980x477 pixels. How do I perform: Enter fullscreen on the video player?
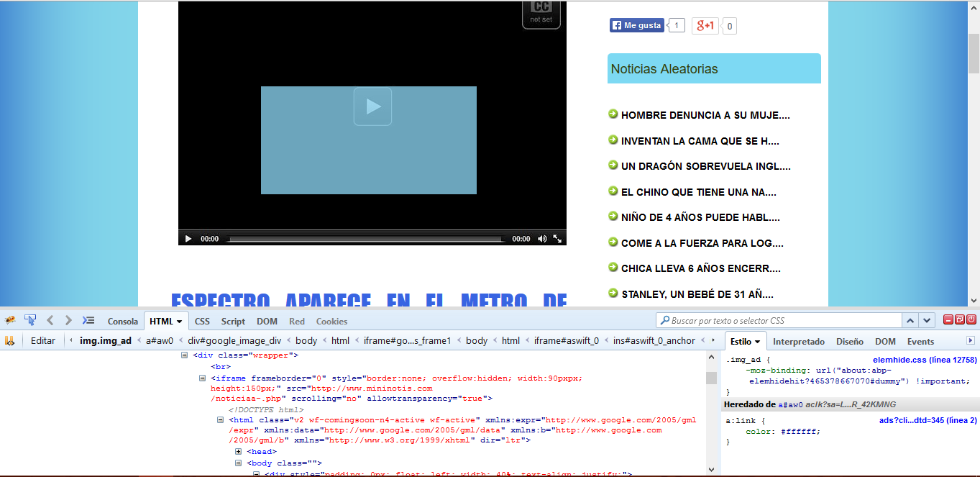click(557, 239)
